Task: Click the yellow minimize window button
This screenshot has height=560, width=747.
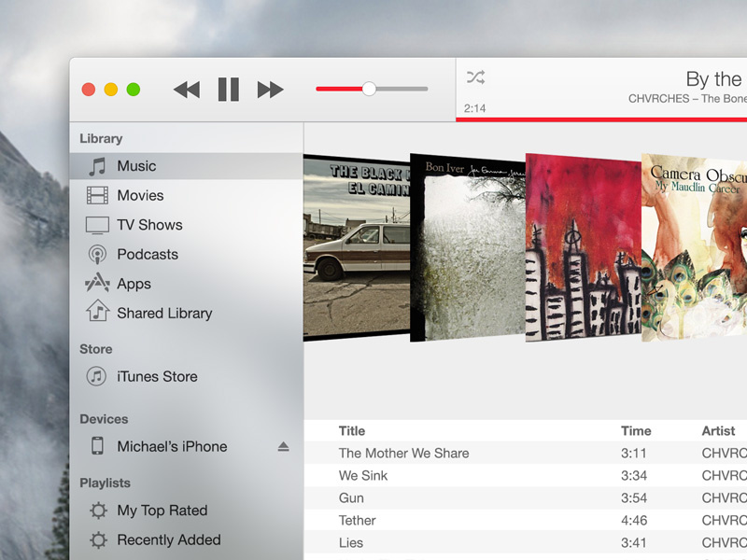Action: 111,89
